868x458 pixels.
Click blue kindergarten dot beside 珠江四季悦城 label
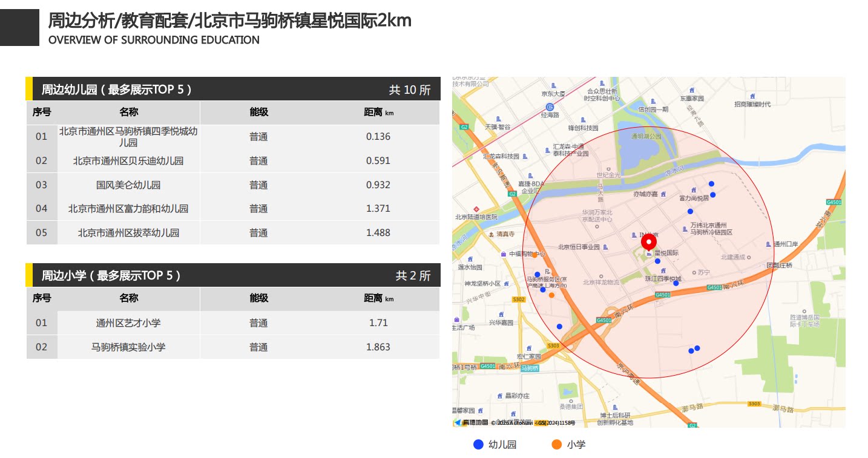676,283
